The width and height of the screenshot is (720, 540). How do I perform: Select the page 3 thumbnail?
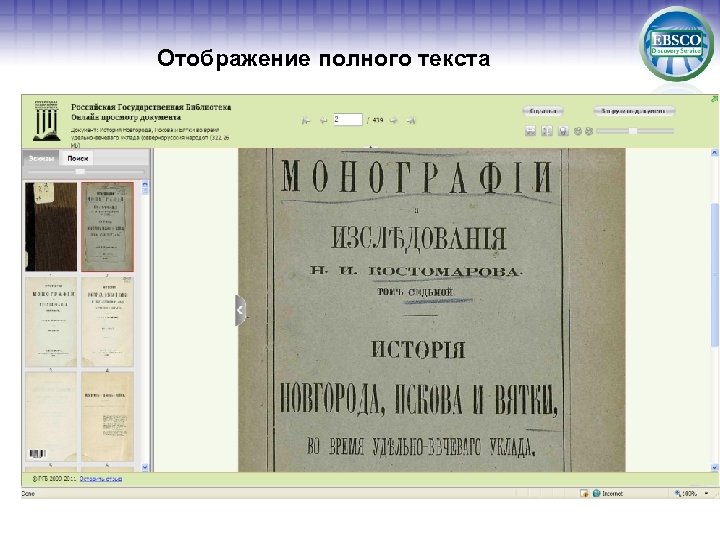tap(51, 321)
